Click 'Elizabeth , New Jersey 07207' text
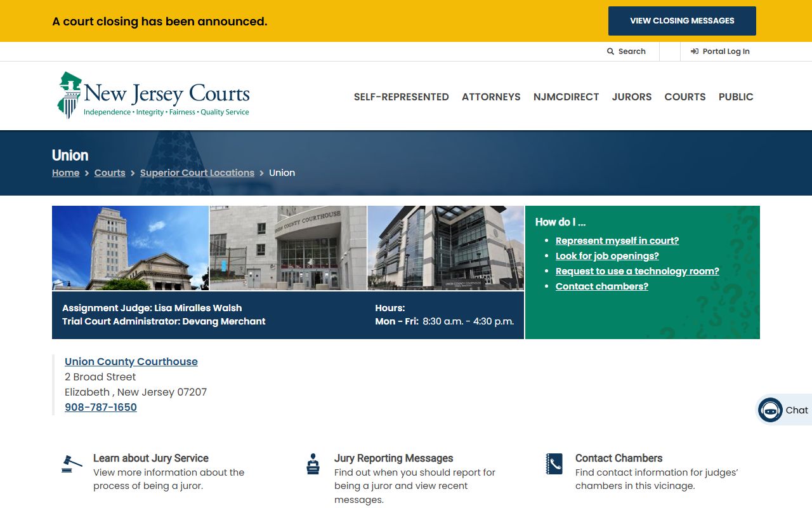Screen dimensions: 812x508 [136, 392]
